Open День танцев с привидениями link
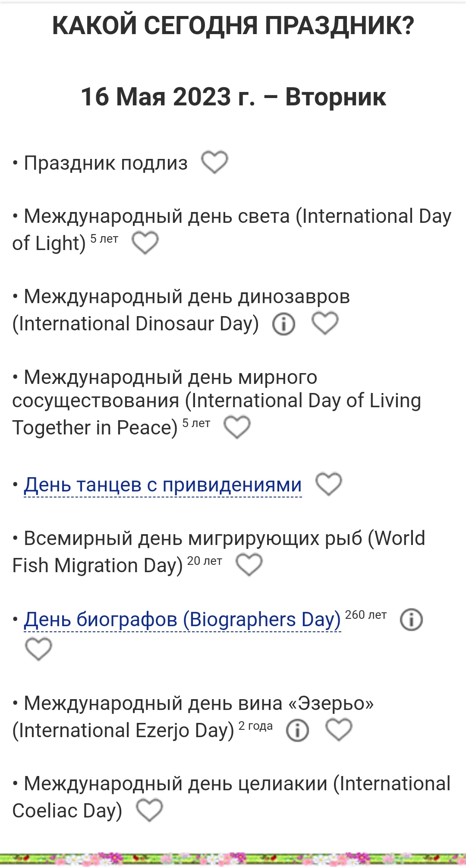Viewport: 466px width, 868px height. pos(163,485)
